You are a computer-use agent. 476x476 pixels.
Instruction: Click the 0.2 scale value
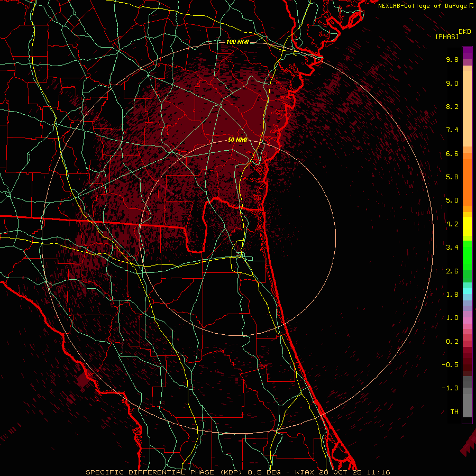[452, 342]
